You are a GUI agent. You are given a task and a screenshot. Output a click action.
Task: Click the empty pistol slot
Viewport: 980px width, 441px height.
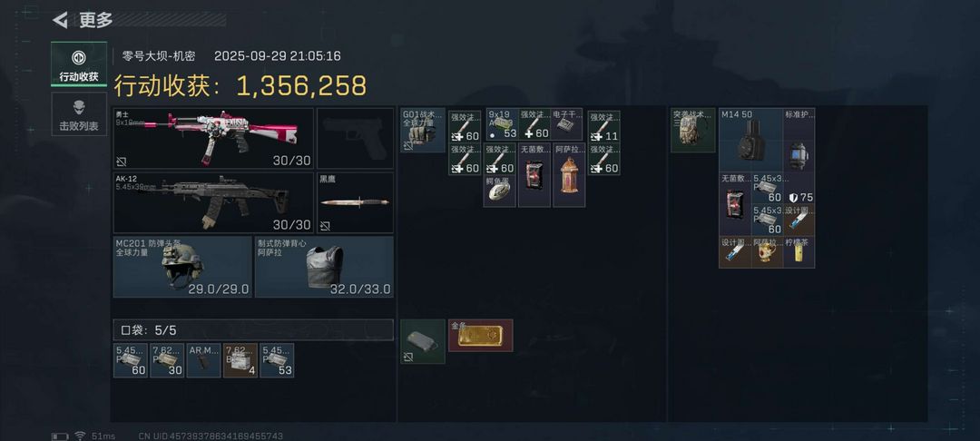coord(356,138)
